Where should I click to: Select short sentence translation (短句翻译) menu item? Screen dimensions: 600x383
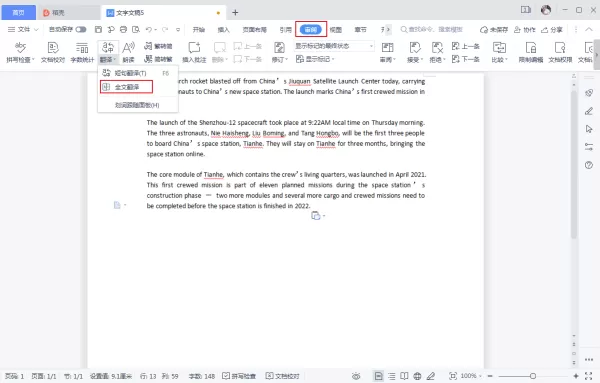click(x=138, y=73)
